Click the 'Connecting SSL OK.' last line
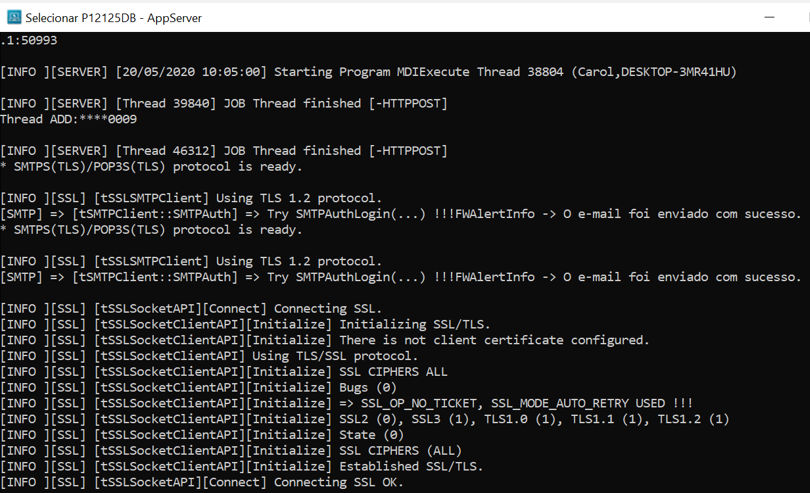Image resolution: width=810 pixels, height=493 pixels. tap(202, 482)
